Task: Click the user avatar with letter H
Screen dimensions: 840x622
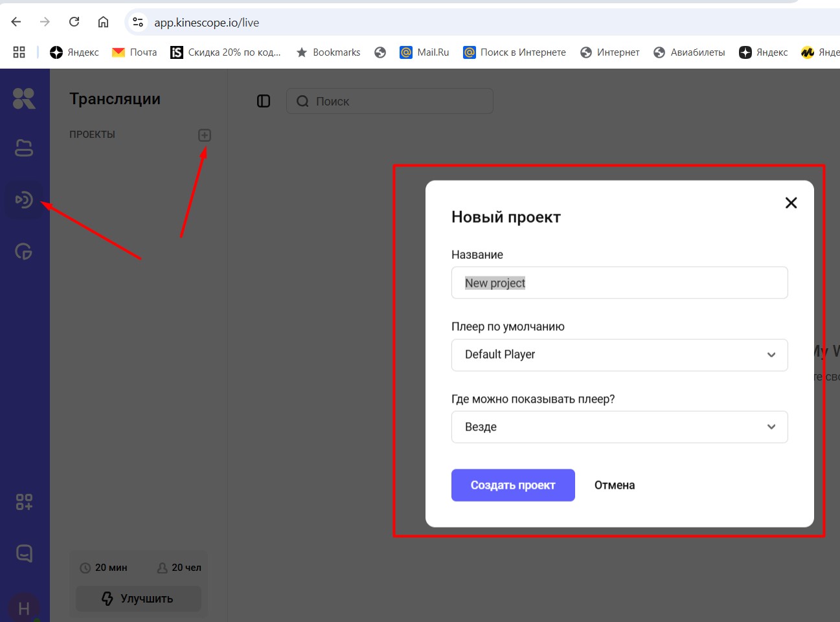Action: [24, 608]
